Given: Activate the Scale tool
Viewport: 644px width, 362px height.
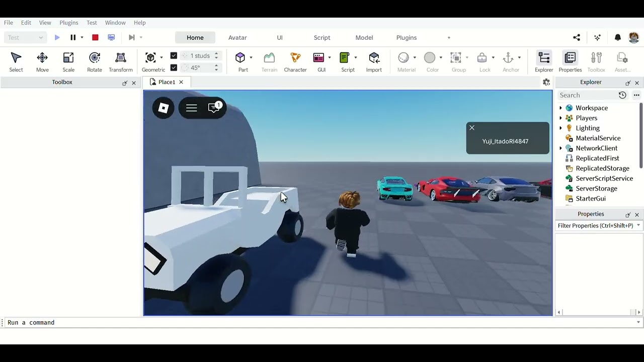Looking at the screenshot, I should tap(68, 62).
